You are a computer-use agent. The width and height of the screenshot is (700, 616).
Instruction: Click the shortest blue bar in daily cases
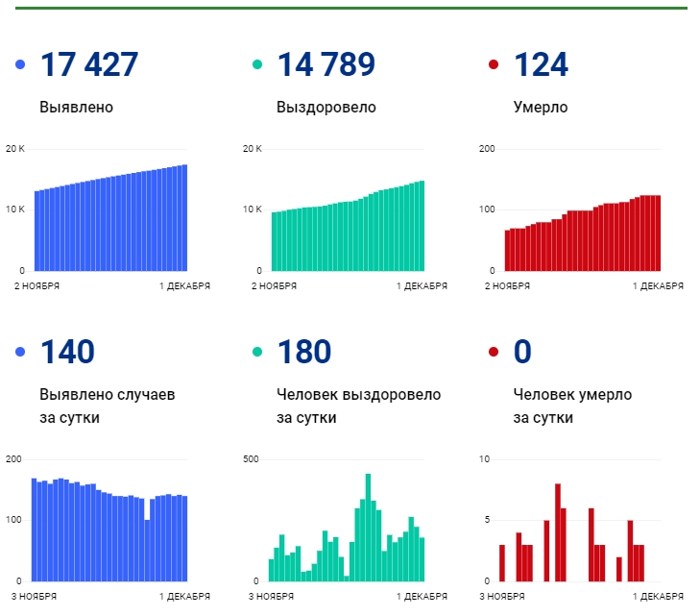[147, 551]
